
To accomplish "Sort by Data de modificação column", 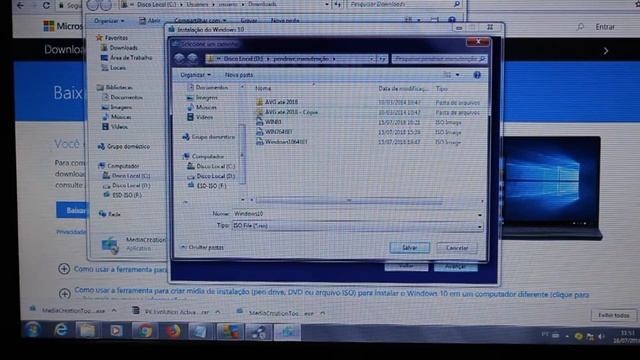I will tap(402, 89).
